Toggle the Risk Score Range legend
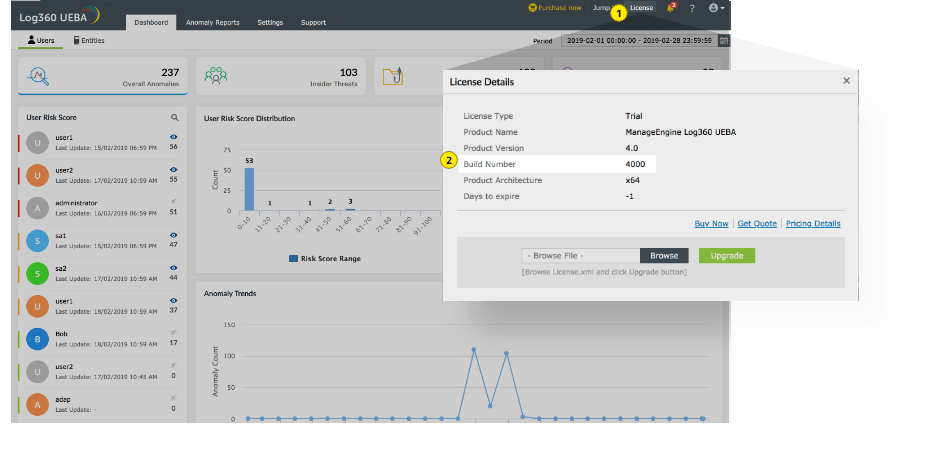This screenshot has height=463, width=934. 325,259
